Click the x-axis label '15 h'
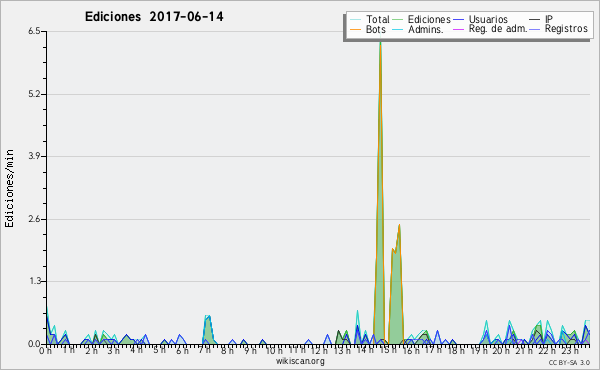This screenshot has width=600, height=370. (388, 350)
